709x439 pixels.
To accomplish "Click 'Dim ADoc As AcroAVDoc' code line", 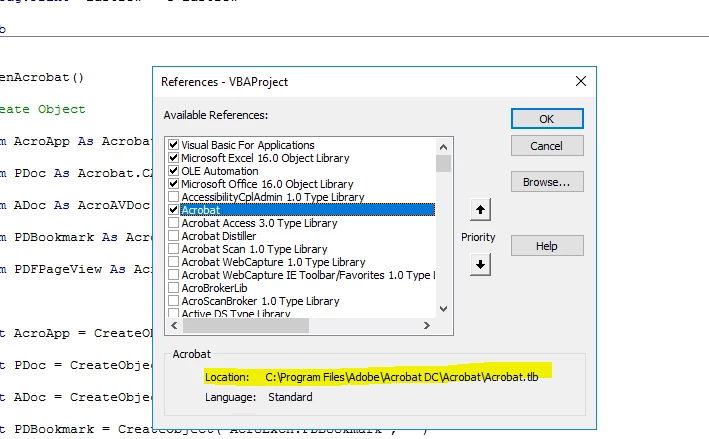I will point(75,205).
